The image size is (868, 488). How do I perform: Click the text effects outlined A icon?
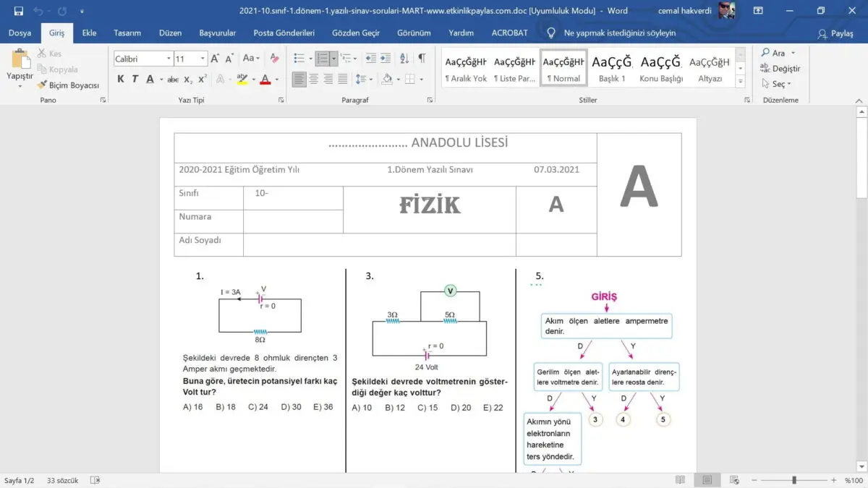tap(221, 80)
